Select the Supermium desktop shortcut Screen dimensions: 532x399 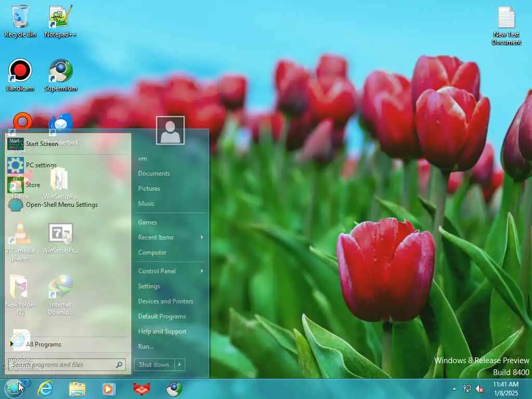click(x=61, y=75)
